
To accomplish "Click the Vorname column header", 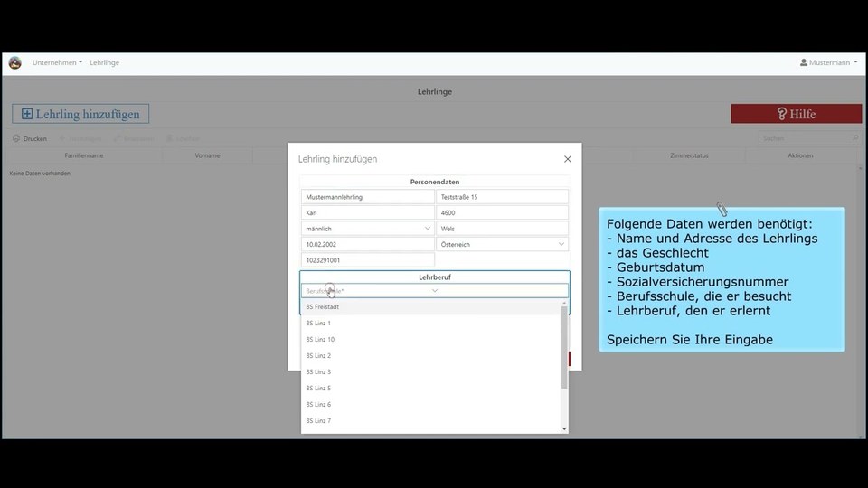I will 208,155.
